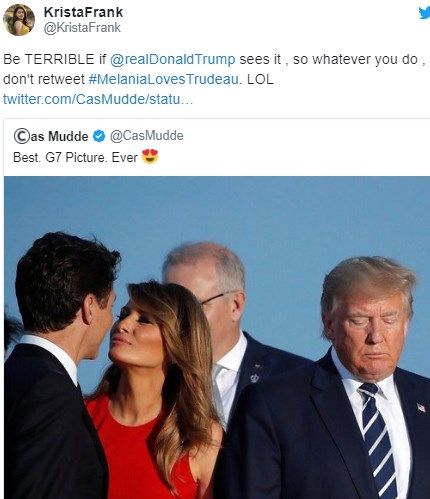
Task: Click the "Best. G7 Picture. Ever" text
Action: point(75,157)
